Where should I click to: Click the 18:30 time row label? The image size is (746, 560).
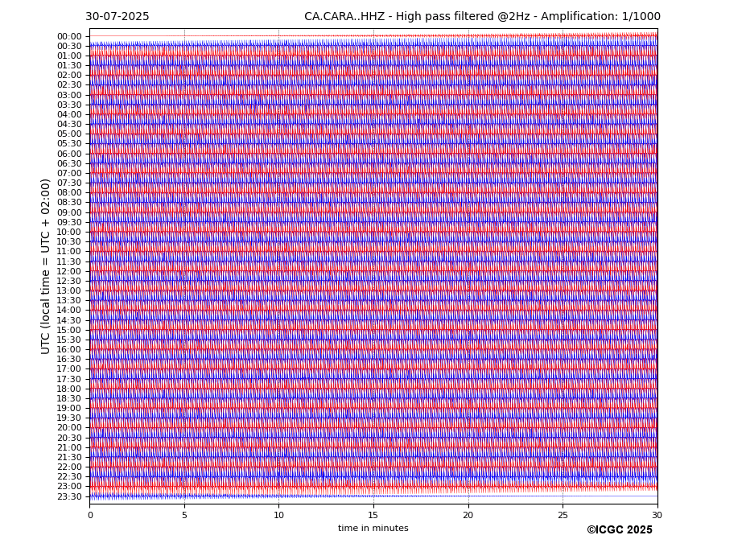coord(69,399)
